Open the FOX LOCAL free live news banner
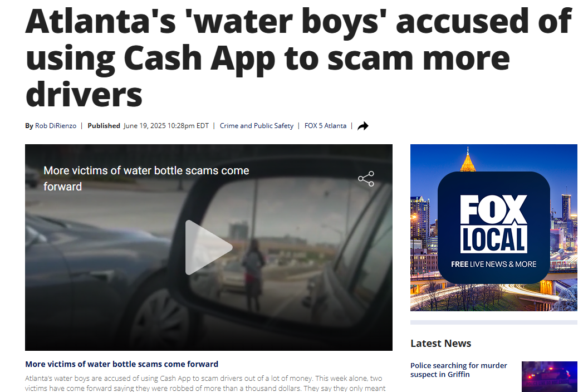 493,227
